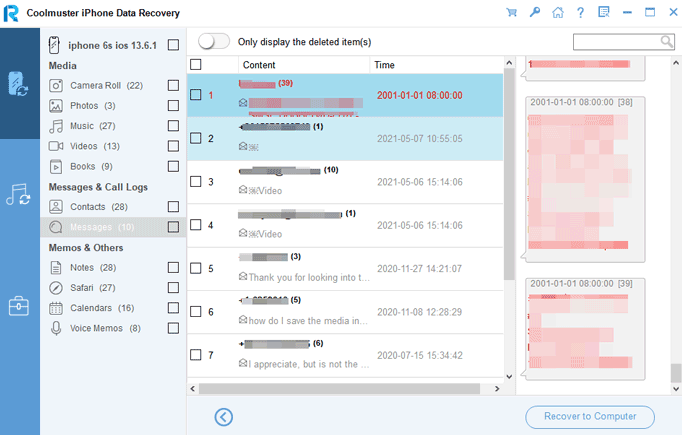Viewport: 682px width, 435px height.
Task: Click the Contacts person icon
Action: pyautogui.click(x=56, y=207)
